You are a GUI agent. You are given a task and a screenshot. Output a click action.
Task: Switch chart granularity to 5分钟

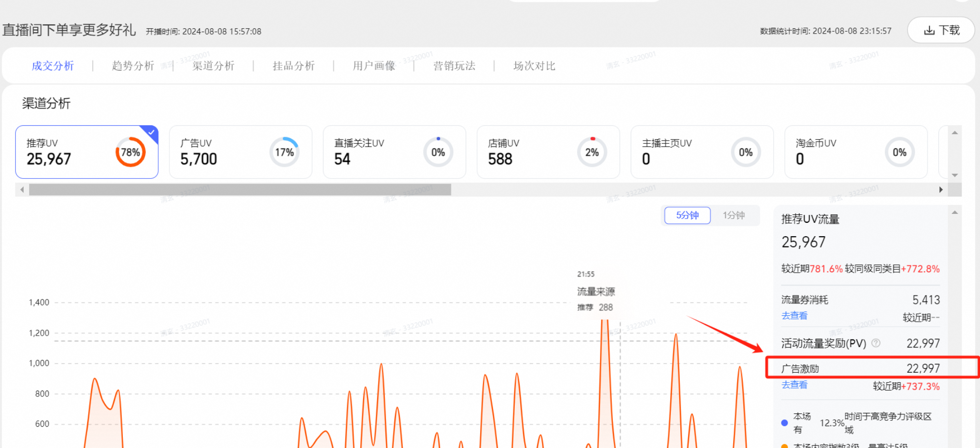687,215
